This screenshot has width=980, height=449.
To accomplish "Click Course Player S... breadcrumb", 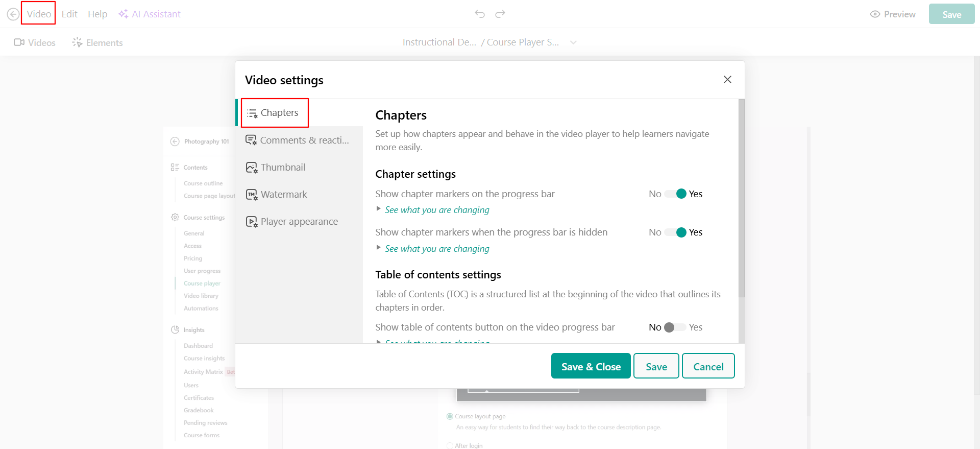I will click(x=523, y=42).
